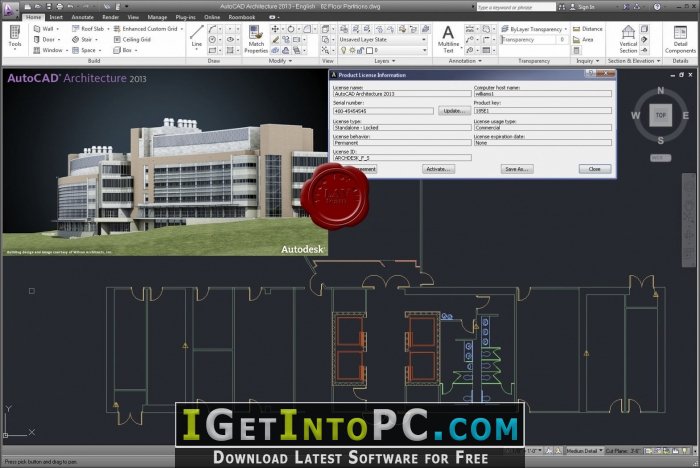Click the Activate... button in license dialog
700x468 pixels.
coord(438,169)
